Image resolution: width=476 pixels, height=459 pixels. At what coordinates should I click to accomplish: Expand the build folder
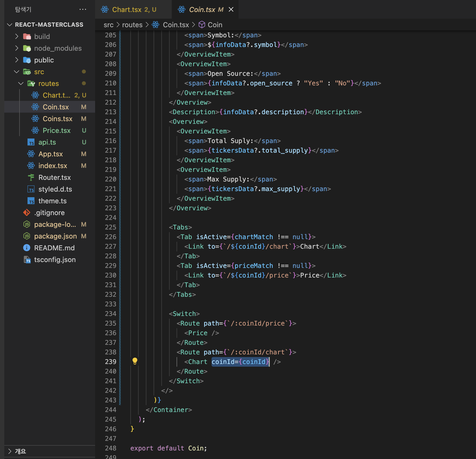(17, 37)
